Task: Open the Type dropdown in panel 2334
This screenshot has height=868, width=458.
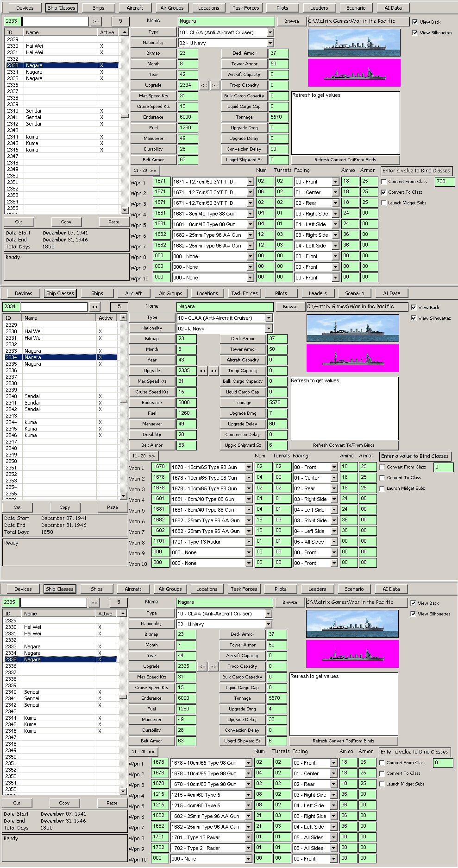Action: (x=269, y=318)
